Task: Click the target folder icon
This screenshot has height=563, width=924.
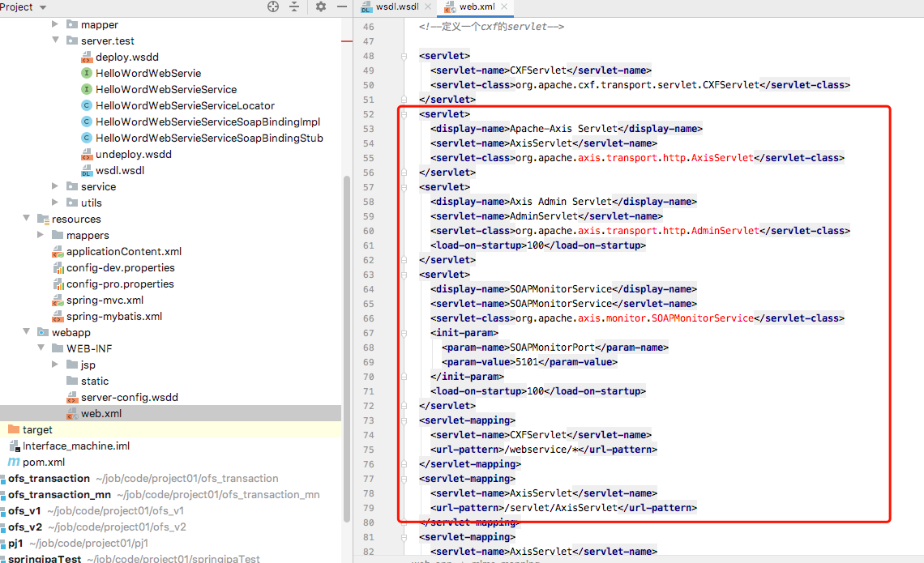Action: (x=14, y=429)
